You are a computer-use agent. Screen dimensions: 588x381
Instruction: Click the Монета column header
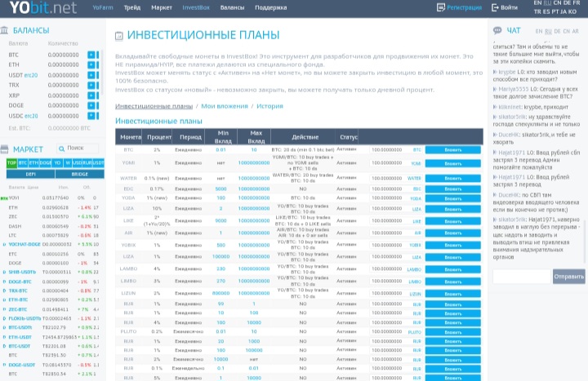click(131, 137)
